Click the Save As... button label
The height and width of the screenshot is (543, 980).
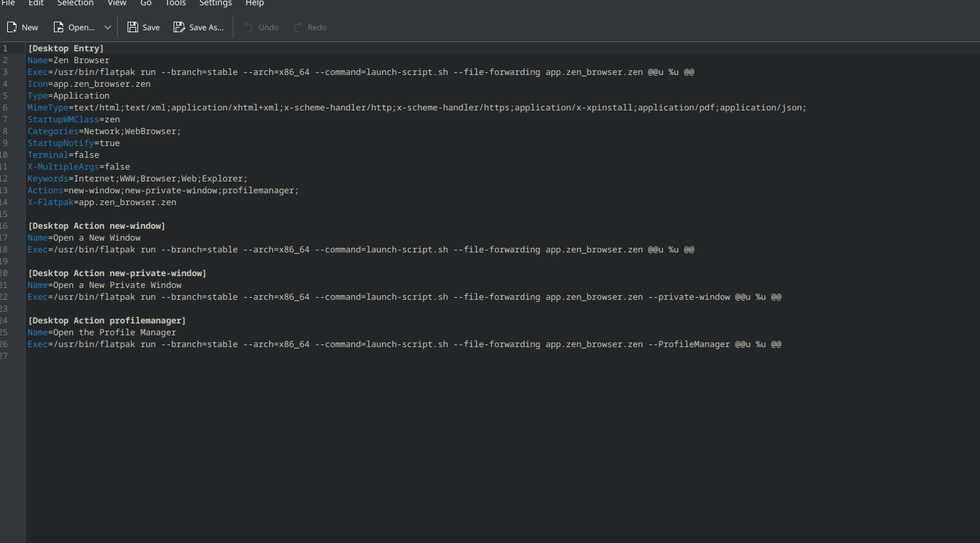(207, 28)
